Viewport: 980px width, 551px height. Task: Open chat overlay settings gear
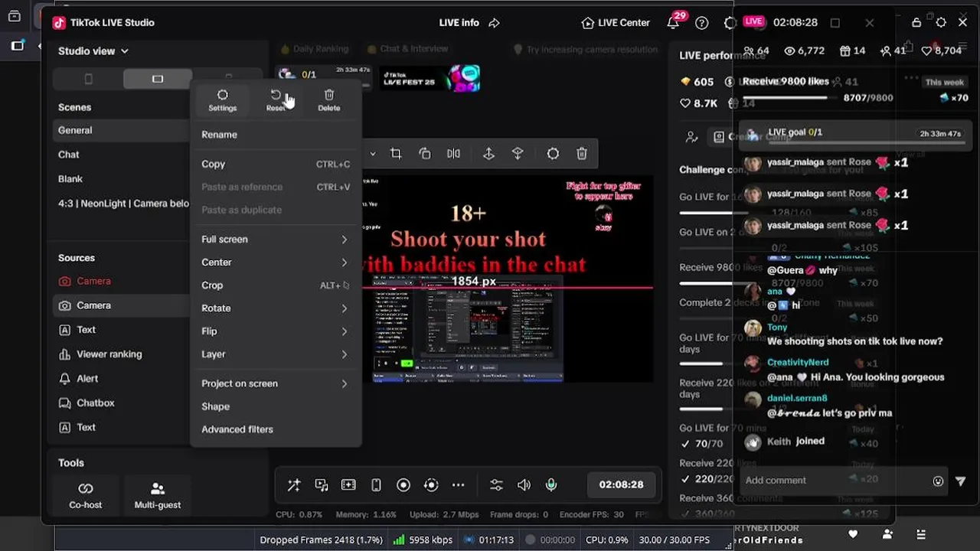pos(941,22)
